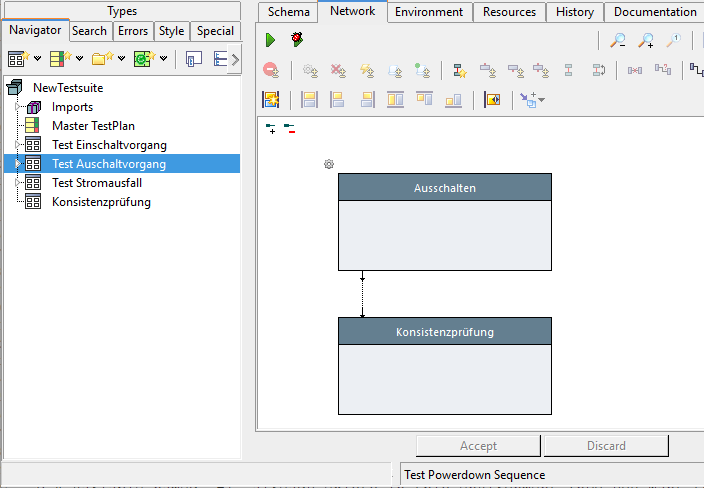Click the red circle delete step icon
Screen dimensions: 704x488
point(270,70)
